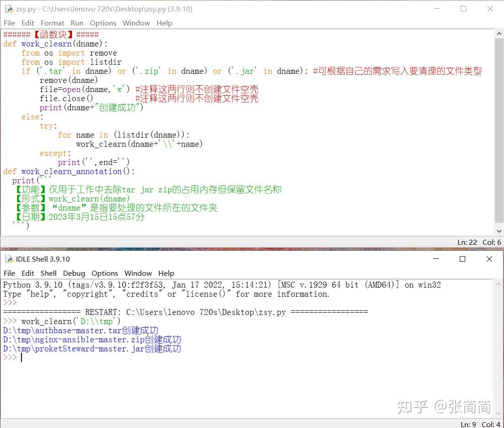Open the Options menu in IDLE Shell

point(104,273)
